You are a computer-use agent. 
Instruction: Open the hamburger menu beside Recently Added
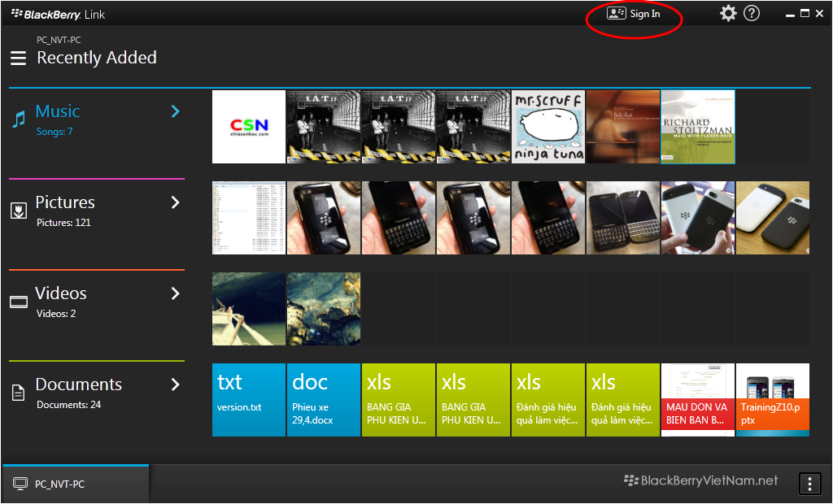18,59
